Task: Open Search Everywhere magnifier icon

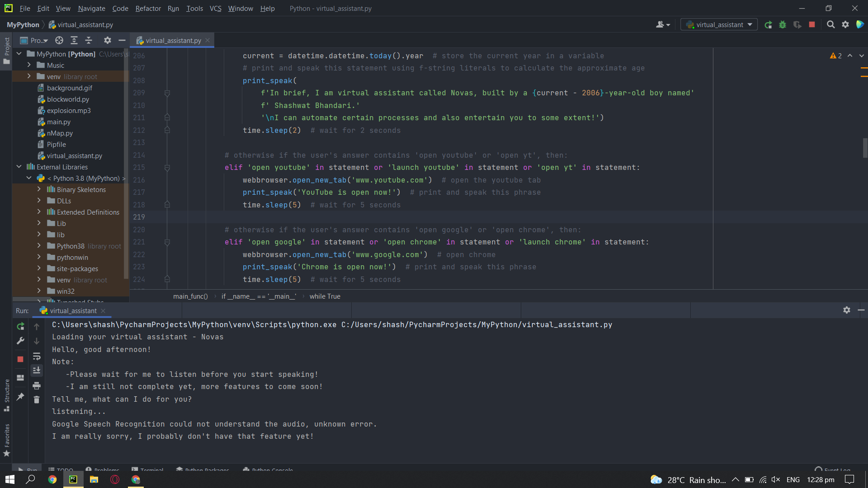Action: (x=830, y=25)
